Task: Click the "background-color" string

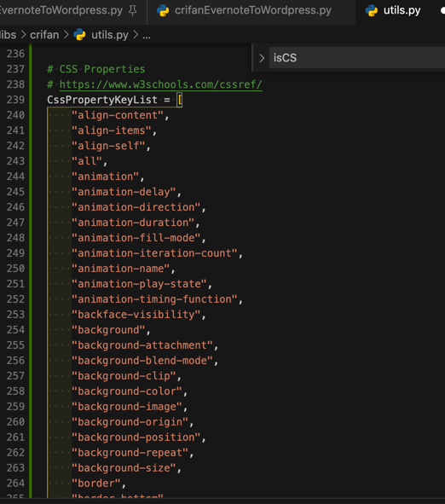Action: pyautogui.click(x=127, y=391)
